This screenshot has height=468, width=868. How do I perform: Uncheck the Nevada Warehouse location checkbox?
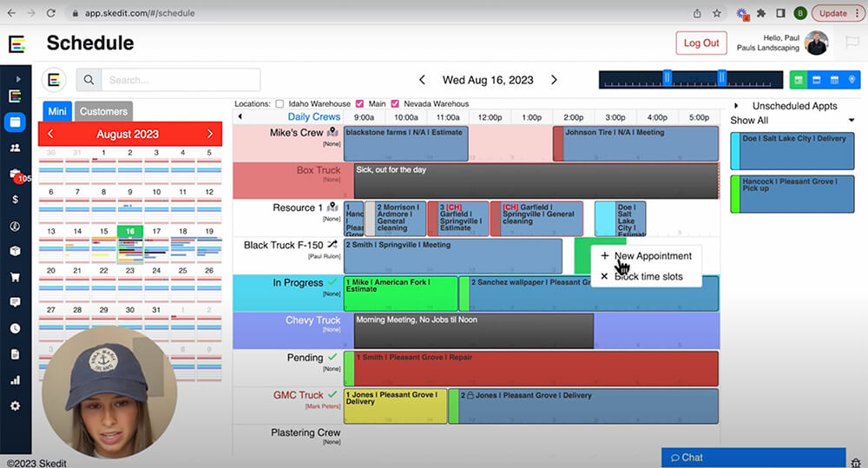coord(396,104)
